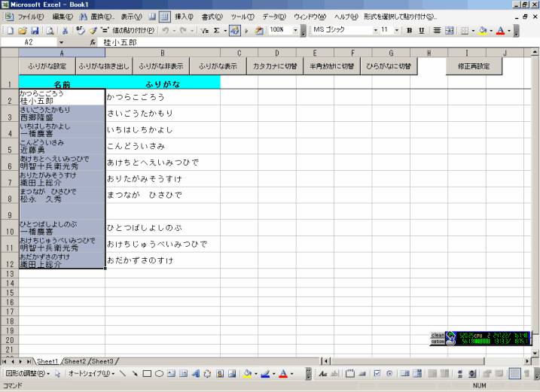
Task: Click the Underline U icon
Action: coord(422,31)
